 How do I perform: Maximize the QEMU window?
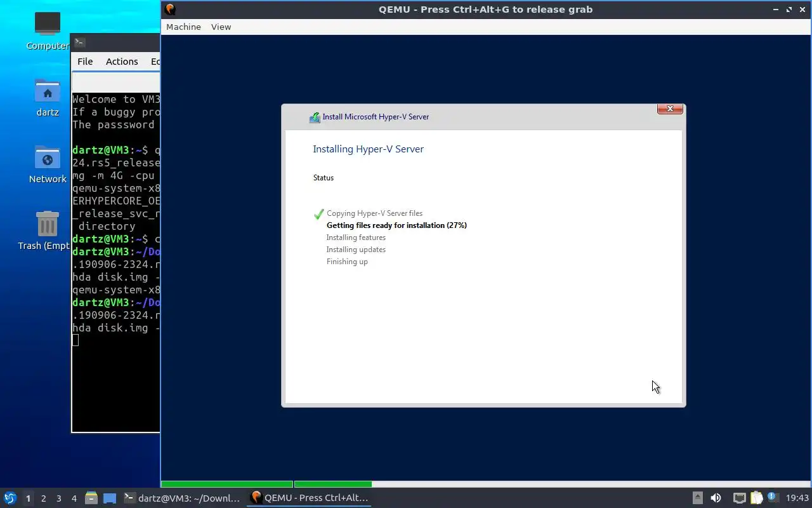(x=789, y=10)
